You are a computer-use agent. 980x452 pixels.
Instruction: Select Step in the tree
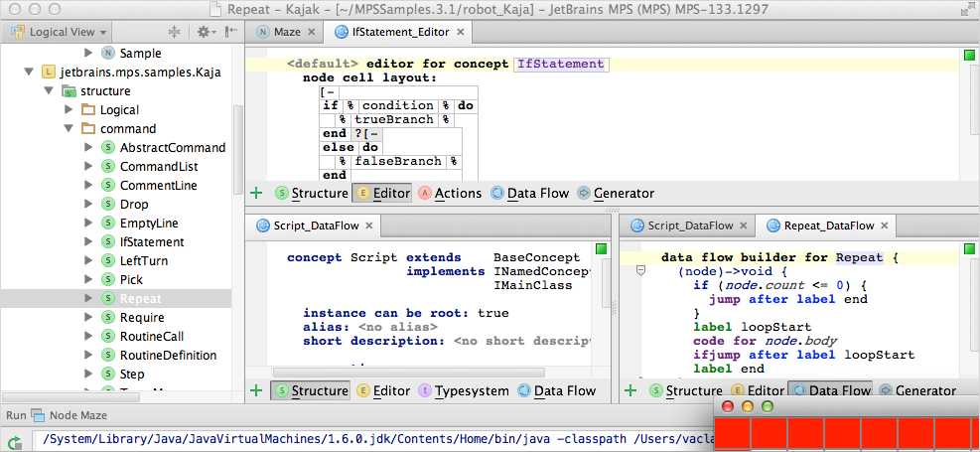pos(132,374)
